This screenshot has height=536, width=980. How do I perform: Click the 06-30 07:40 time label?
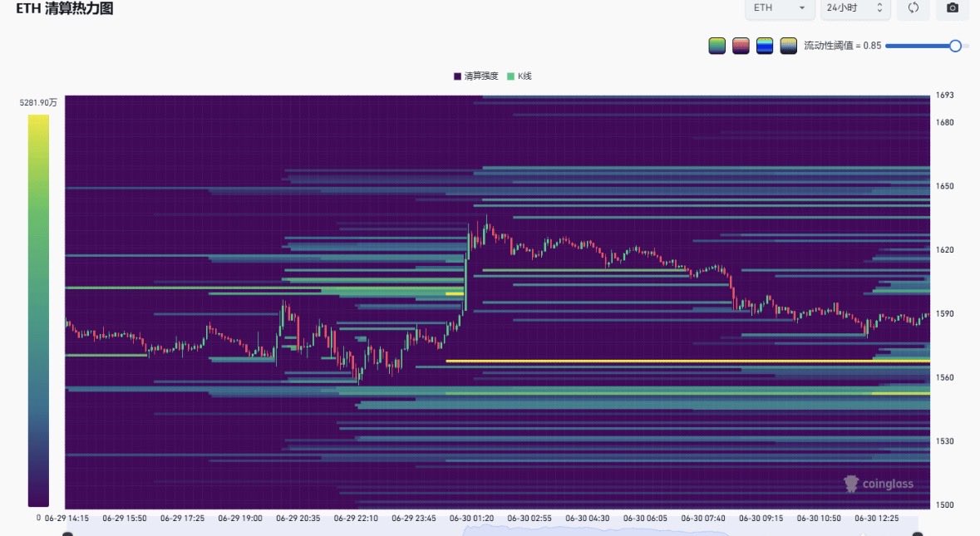703,519
